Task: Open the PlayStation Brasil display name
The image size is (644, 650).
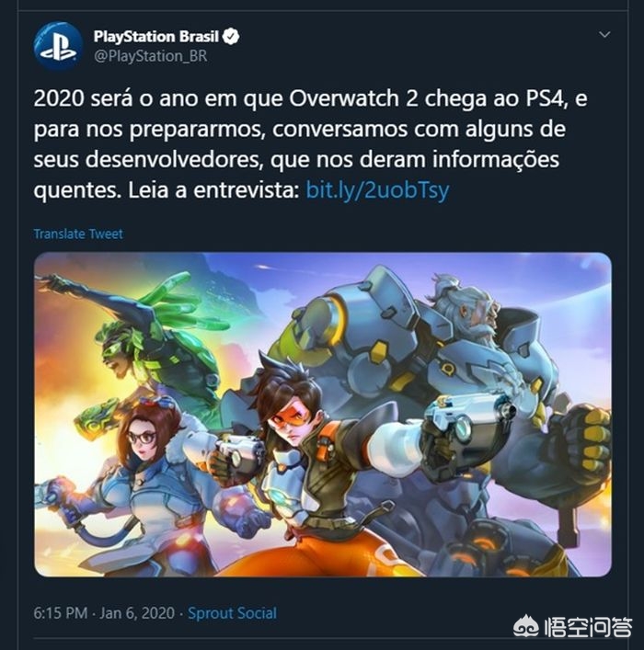Action: point(156,37)
